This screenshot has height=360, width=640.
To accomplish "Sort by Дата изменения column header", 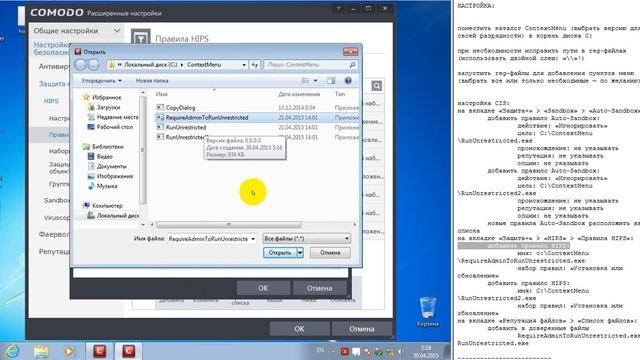I will [x=299, y=94].
